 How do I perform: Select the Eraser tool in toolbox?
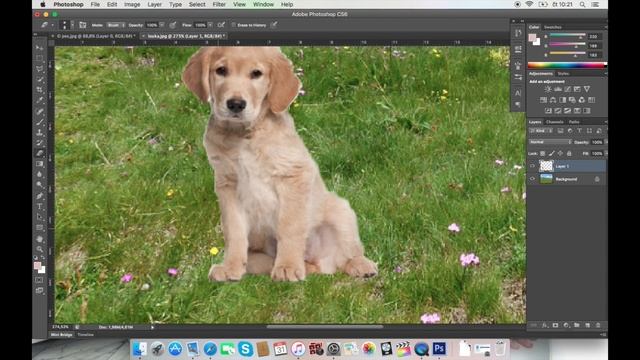coord(40,153)
